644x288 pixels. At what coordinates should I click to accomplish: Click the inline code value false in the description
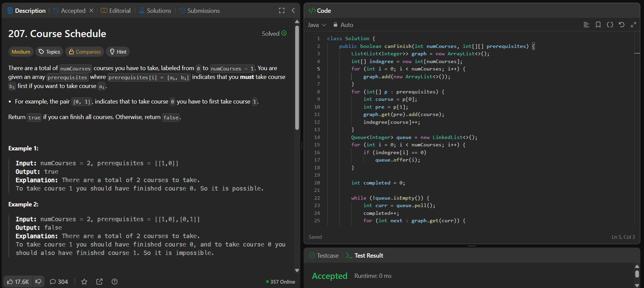[171, 118]
